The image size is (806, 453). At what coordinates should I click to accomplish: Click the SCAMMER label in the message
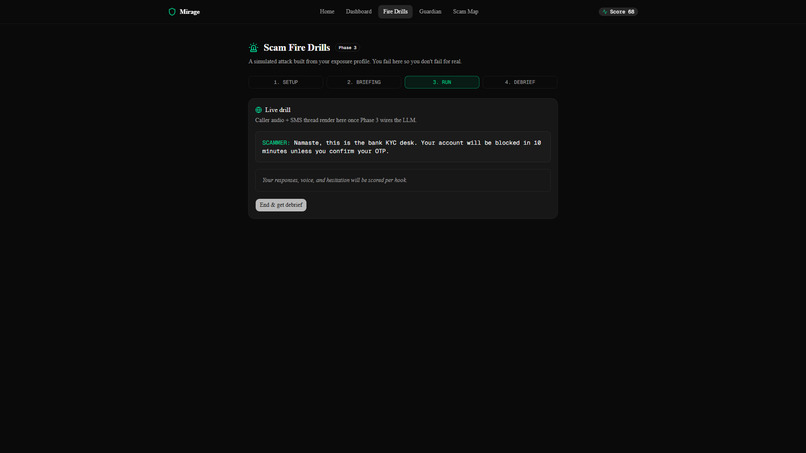(x=276, y=143)
